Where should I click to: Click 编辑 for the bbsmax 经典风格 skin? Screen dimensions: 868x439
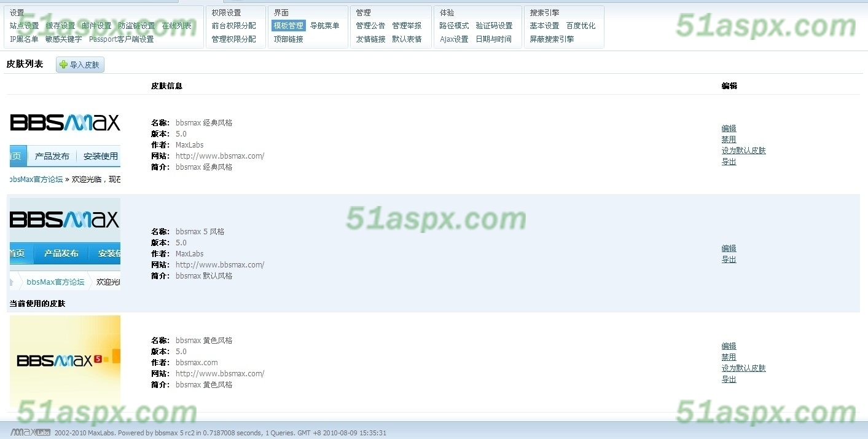(729, 129)
